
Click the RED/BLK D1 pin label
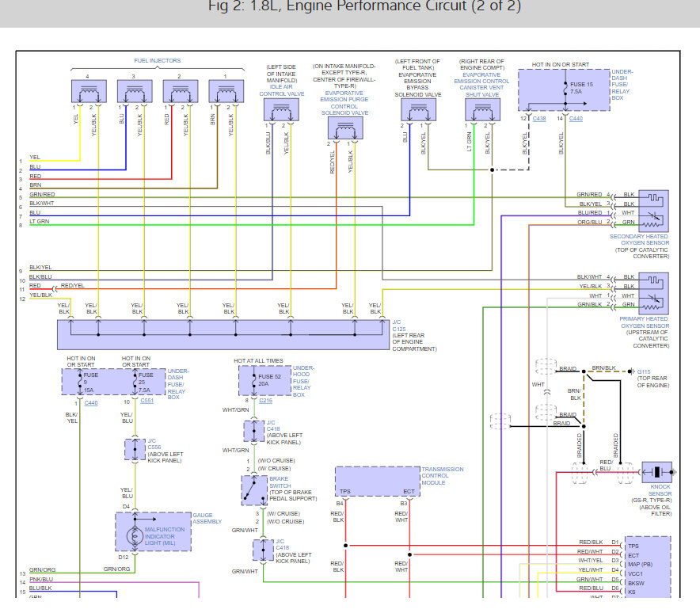[x=591, y=542]
